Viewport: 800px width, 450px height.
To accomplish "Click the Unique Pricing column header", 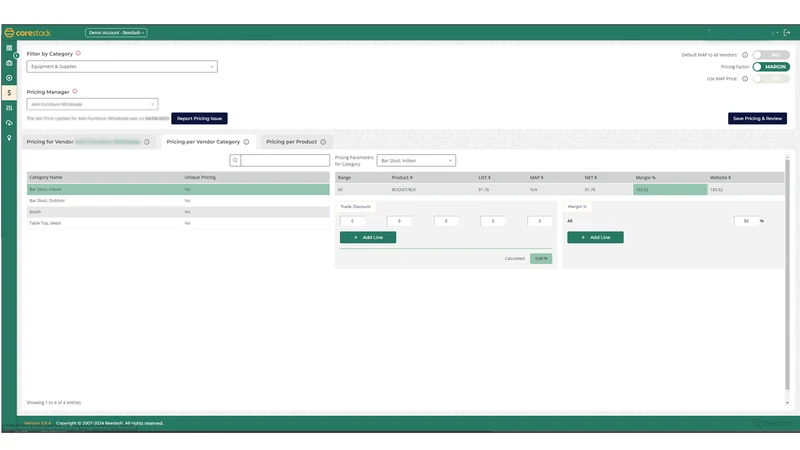I will click(x=200, y=177).
